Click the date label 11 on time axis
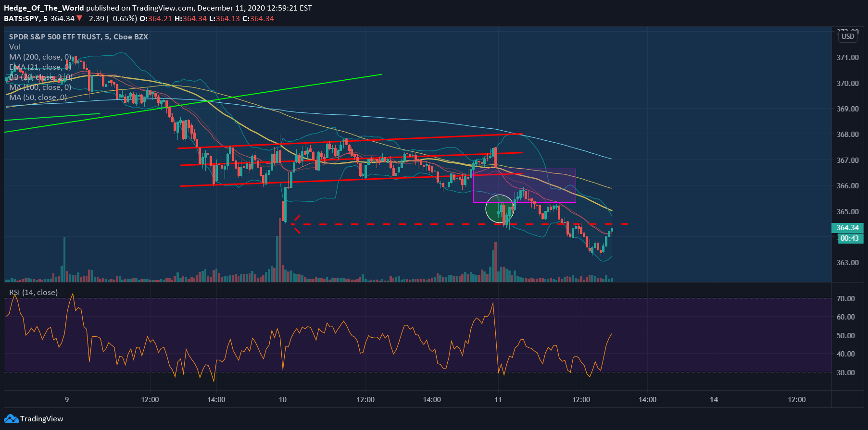Viewport: 868px width, 430px height. tap(498, 399)
